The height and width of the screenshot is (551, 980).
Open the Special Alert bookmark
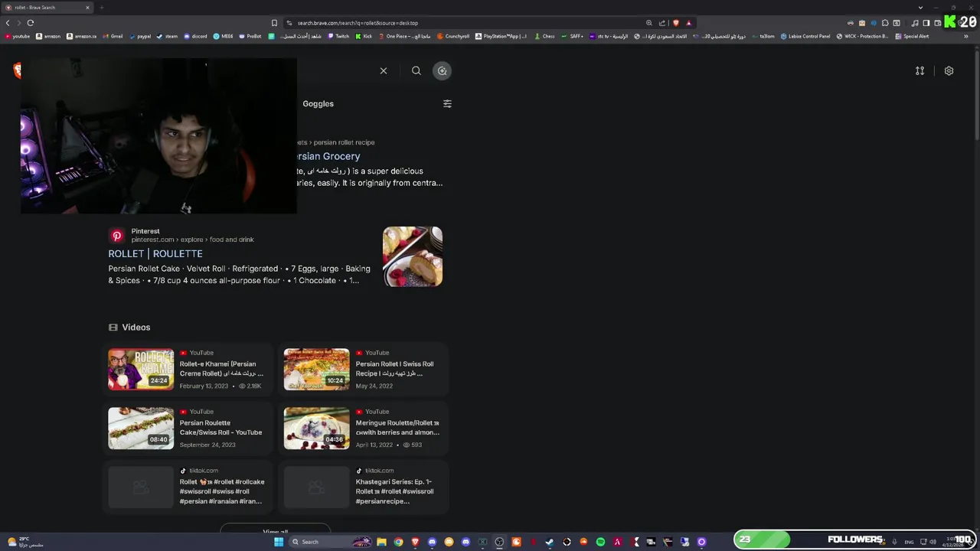[912, 36]
